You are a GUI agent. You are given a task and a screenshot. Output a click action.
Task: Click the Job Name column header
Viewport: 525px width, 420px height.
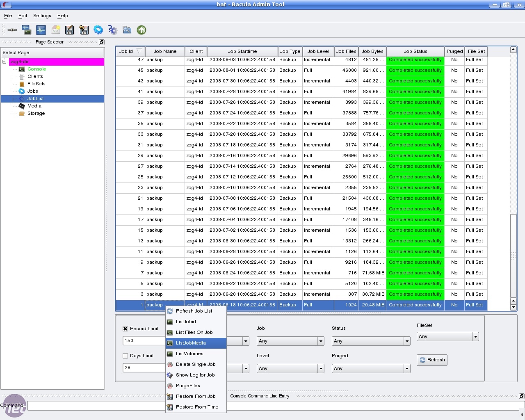(165, 51)
